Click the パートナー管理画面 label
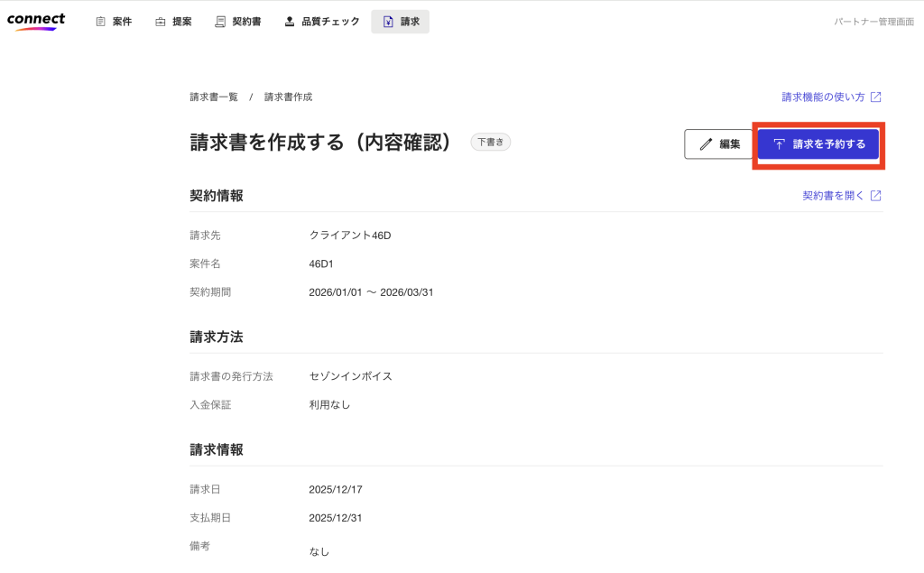924x573 pixels. 873,22
